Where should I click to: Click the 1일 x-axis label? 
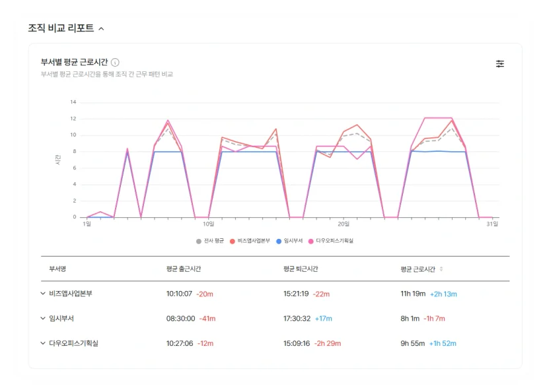coord(87,224)
